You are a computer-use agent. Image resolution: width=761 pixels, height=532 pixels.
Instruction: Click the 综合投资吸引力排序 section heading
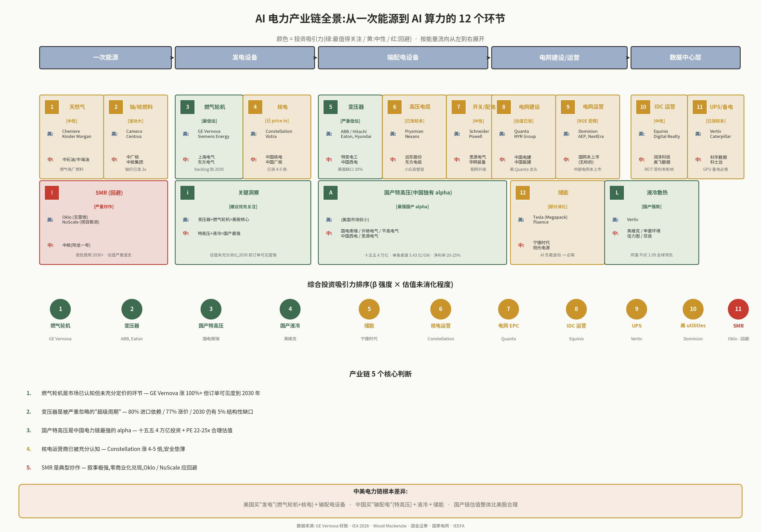click(380, 284)
